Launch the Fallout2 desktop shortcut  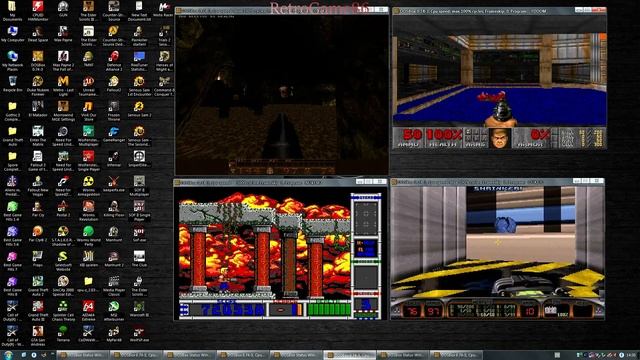point(114,84)
